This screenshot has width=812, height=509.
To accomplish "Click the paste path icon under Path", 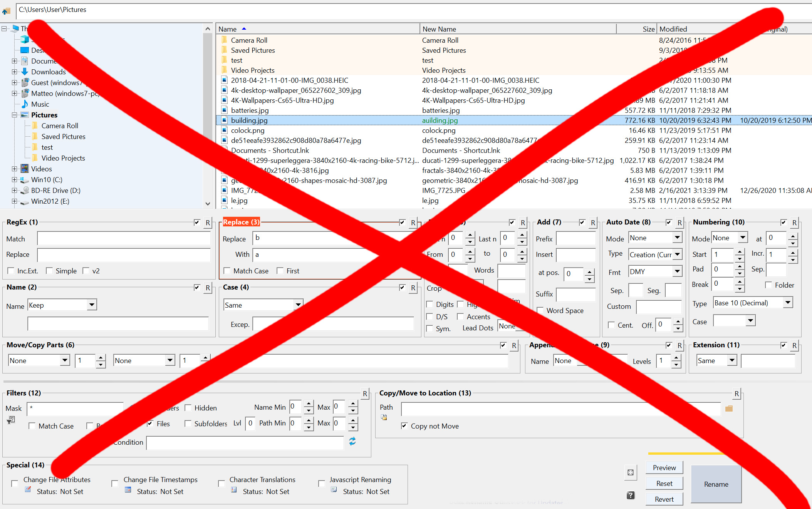I will [x=384, y=417].
